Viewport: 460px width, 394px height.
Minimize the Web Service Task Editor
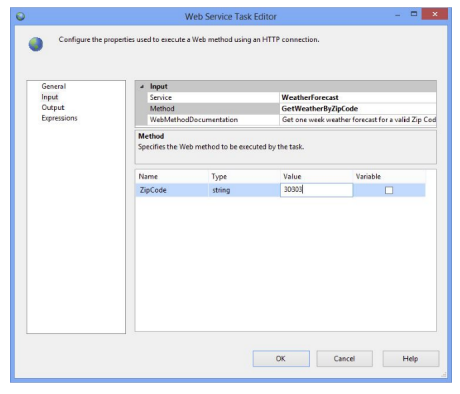point(398,15)
